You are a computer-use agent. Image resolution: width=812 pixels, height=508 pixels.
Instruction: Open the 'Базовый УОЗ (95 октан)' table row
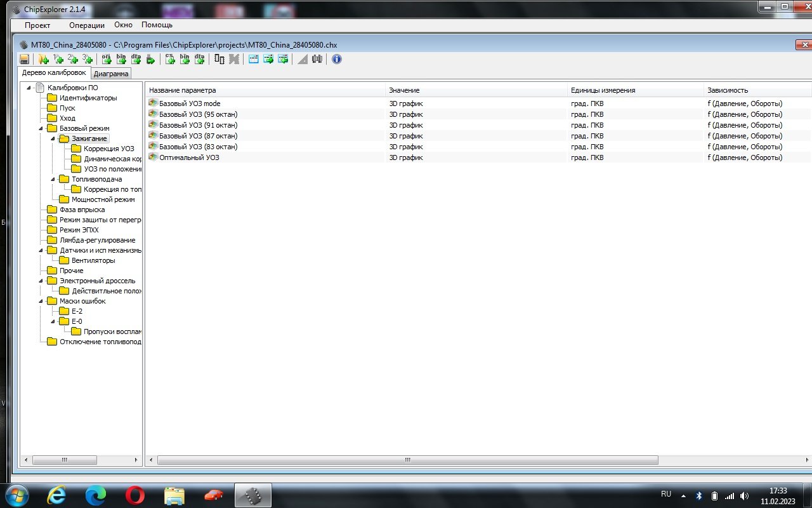(198, 114)
